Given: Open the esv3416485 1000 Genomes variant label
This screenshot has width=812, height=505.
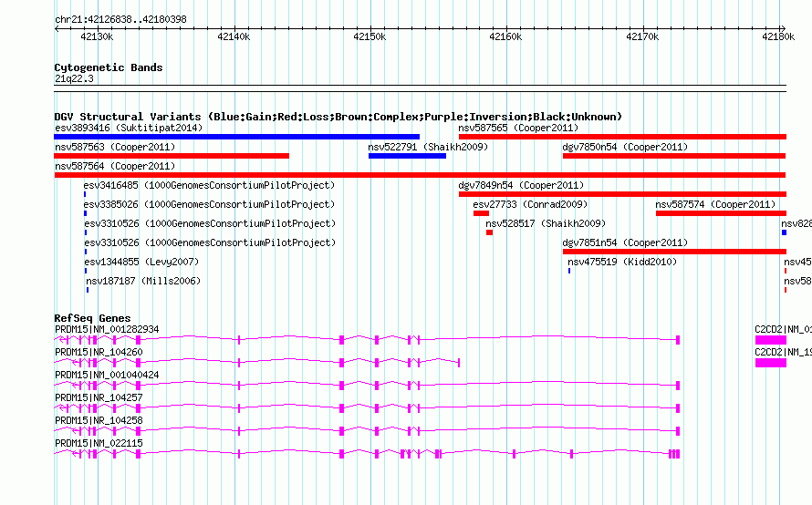Looking at the screenshot, I should 209,185.
